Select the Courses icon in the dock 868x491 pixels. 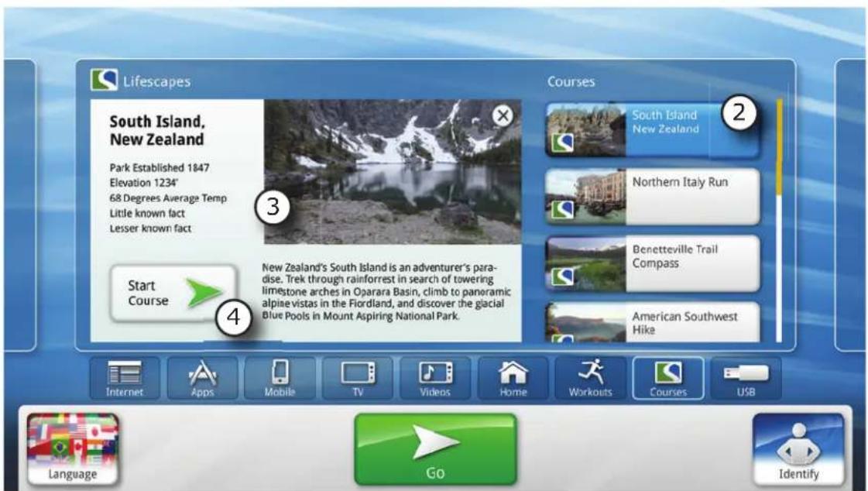tap(668, 379)
